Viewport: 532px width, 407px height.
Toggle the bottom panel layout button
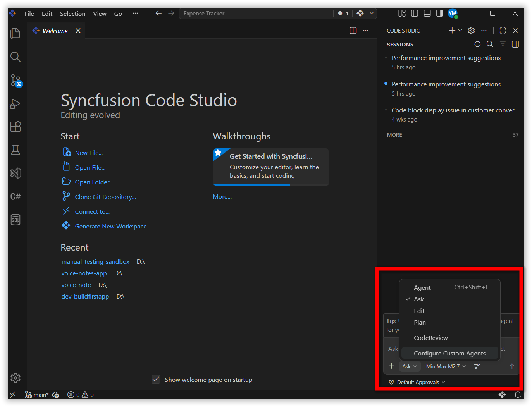coord(427,13)
